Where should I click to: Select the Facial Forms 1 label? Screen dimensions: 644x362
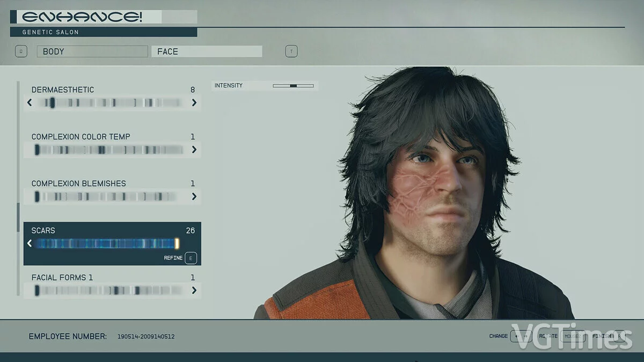tap(62, 277)
